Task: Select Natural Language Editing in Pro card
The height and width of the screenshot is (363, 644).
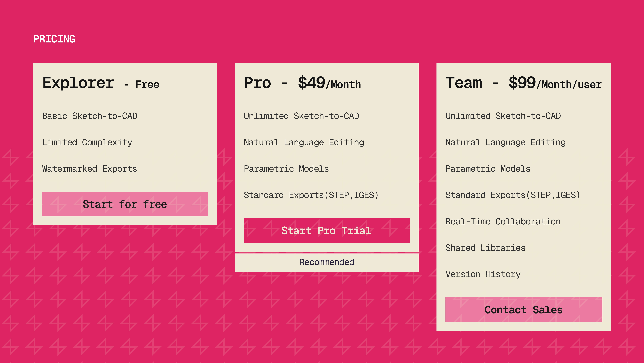Action: (304, 142)
